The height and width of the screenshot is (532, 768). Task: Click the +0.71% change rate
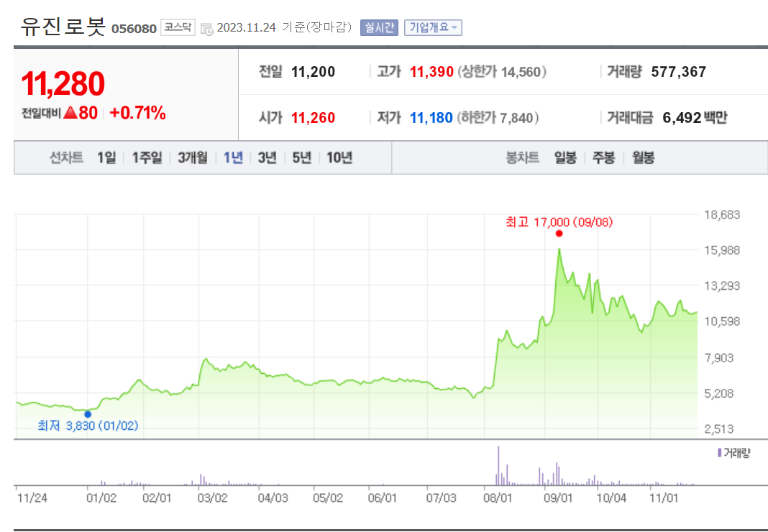tap(137, 113)
